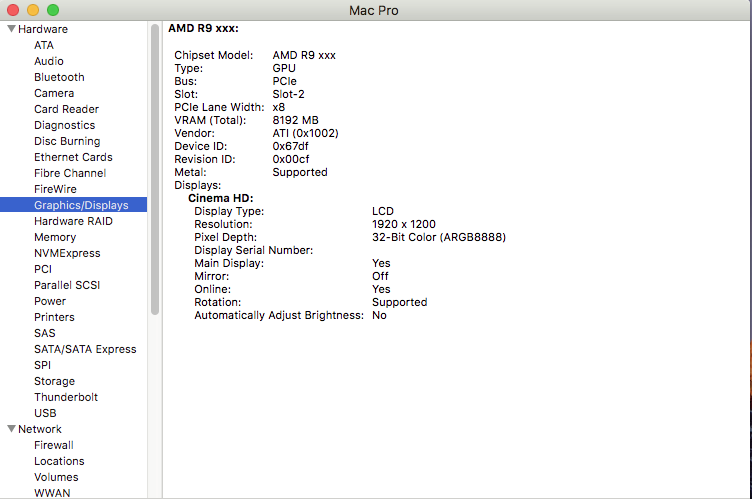Select Thunderbolt in the sidebar
The width and height of the screenshot is (752, 499).
coord(66,397)
